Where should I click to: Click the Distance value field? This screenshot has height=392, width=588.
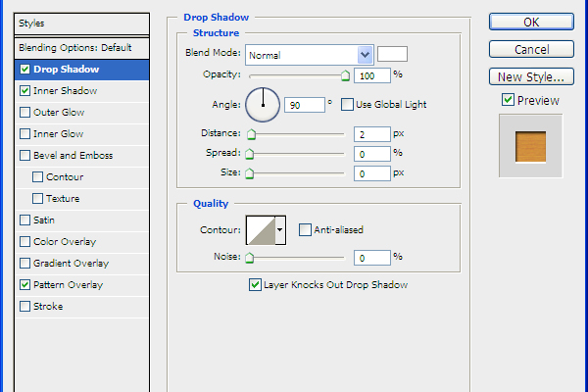click(x=372, y=134)
